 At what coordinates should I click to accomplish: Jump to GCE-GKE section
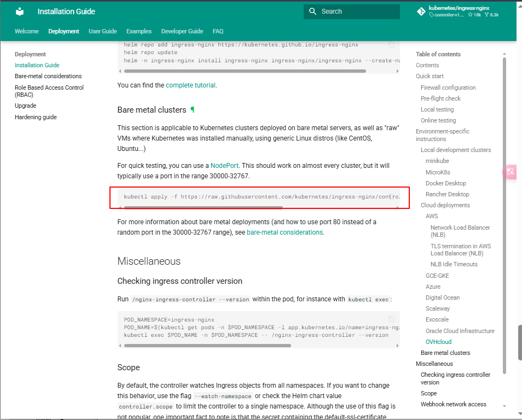[x=437, y=276]
